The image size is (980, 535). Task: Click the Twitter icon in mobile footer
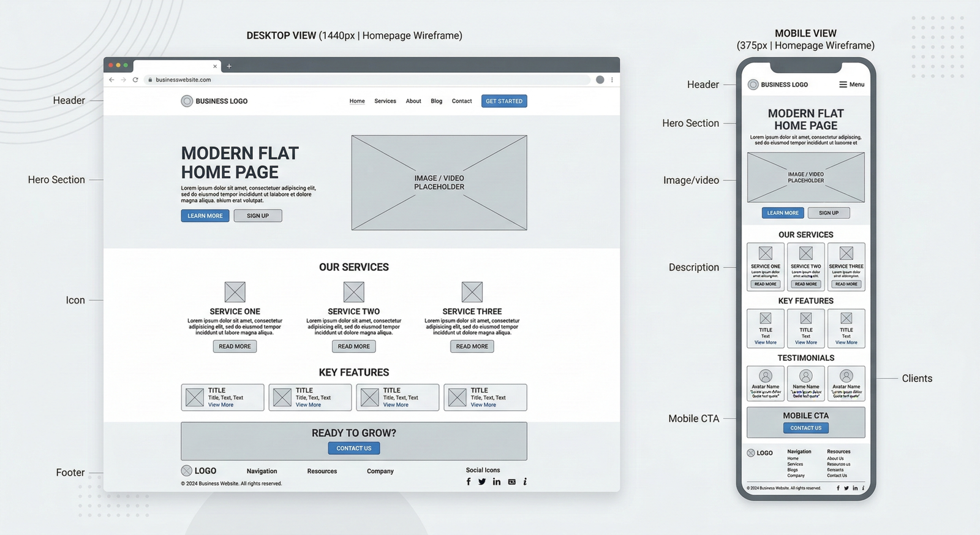[x=846, y=488]
